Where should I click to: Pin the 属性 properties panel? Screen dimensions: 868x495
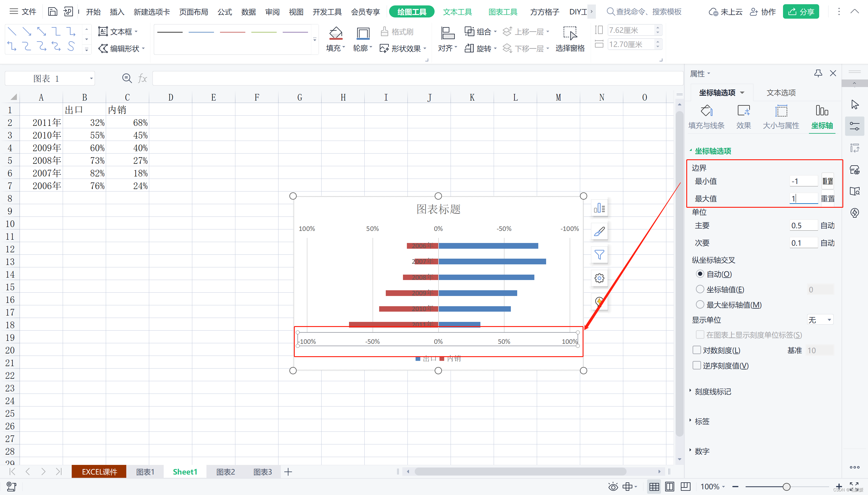coord(818,73)
